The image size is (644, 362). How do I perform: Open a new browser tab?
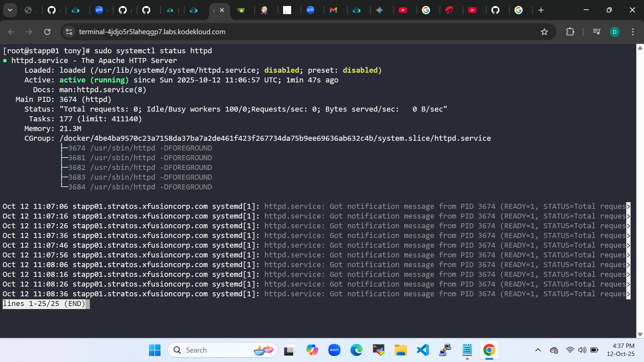pos(541,10)
